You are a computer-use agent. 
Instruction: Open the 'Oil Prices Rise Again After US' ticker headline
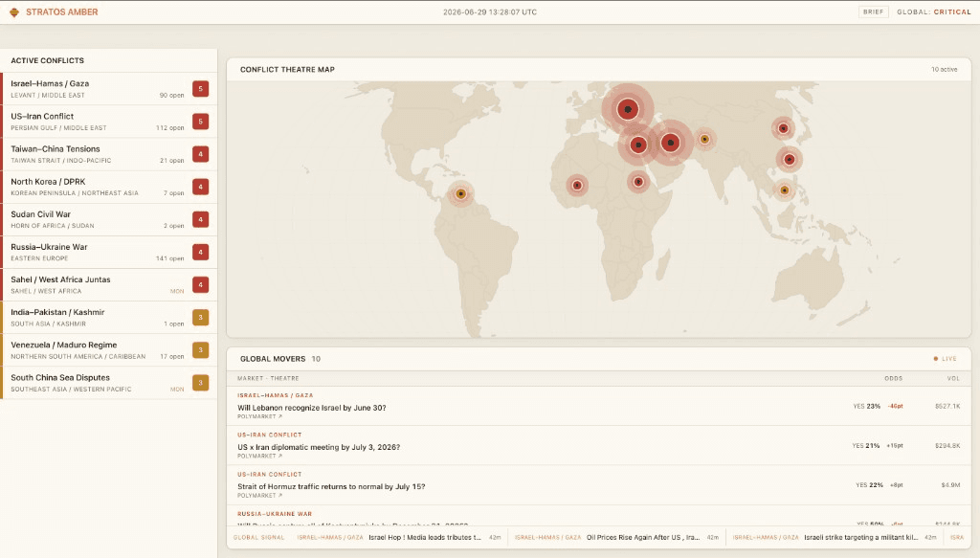click(x=643, y=537)
